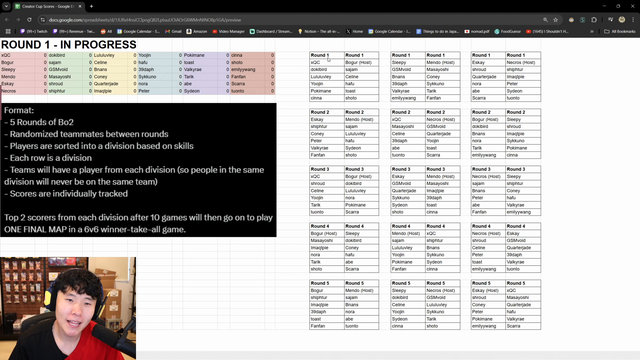The height and width of the screenshot is (360, 640).
Task: Open the nomad.pdf bookmark
Action: pyautogui.click(x=477, y=31)
